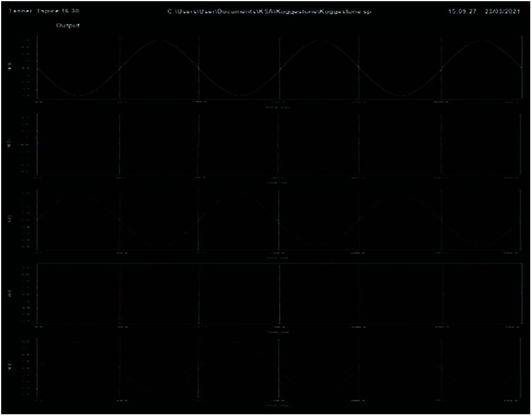This screenshot has width=532, height=416.
Task: Click second peak of top sine waveform
Action: point(319,41)
